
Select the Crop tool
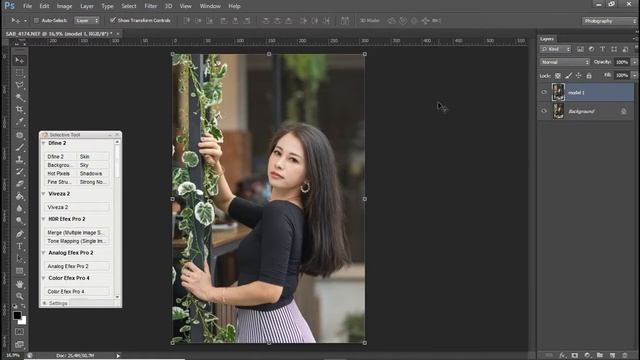point(19,109)
